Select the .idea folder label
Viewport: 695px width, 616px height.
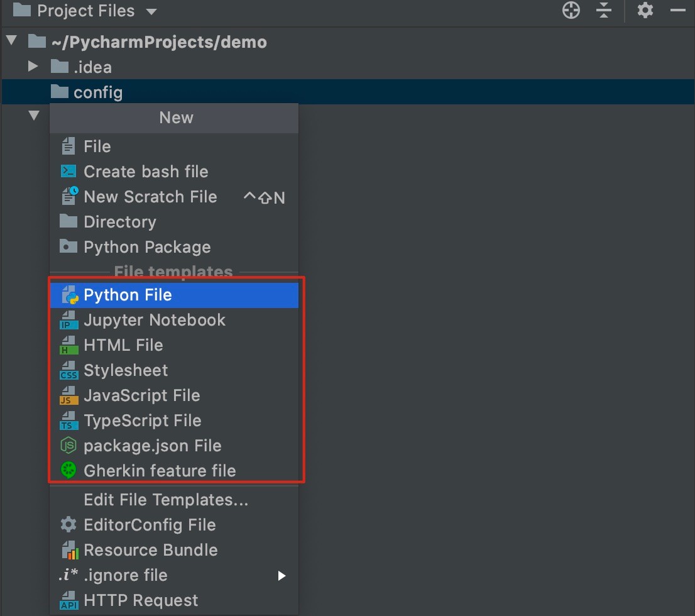[x=92, y=67]
